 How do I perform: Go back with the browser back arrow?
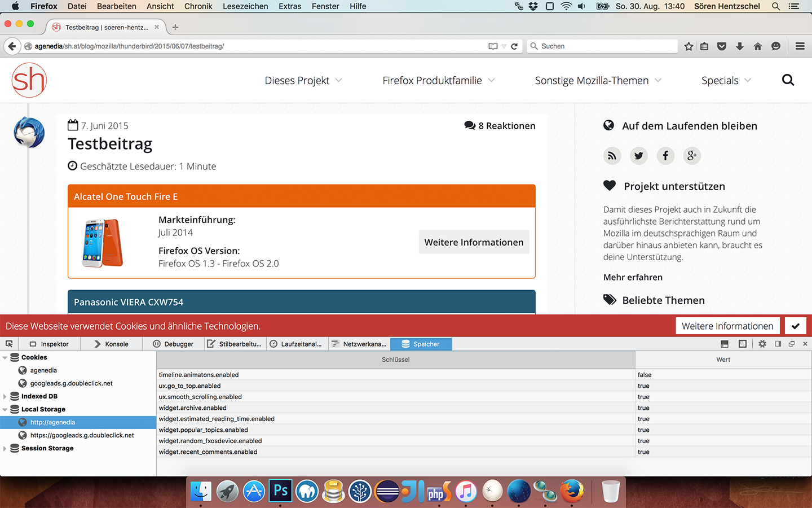[x=12, y=46]
